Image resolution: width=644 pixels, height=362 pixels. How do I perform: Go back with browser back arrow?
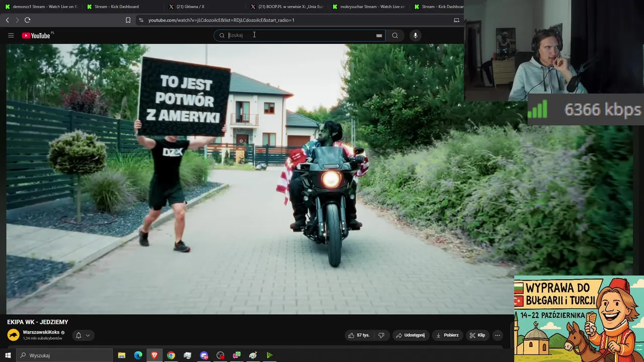click(7, 20)
